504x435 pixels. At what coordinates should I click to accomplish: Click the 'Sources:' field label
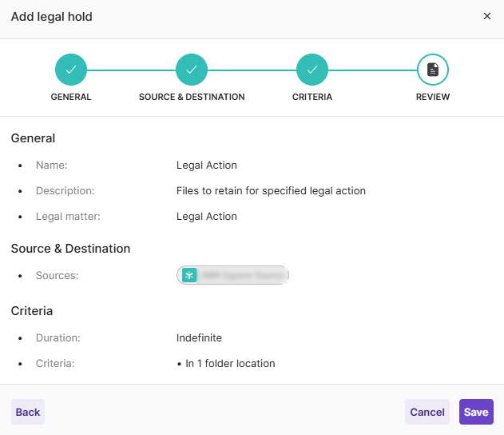pos(58,275)
